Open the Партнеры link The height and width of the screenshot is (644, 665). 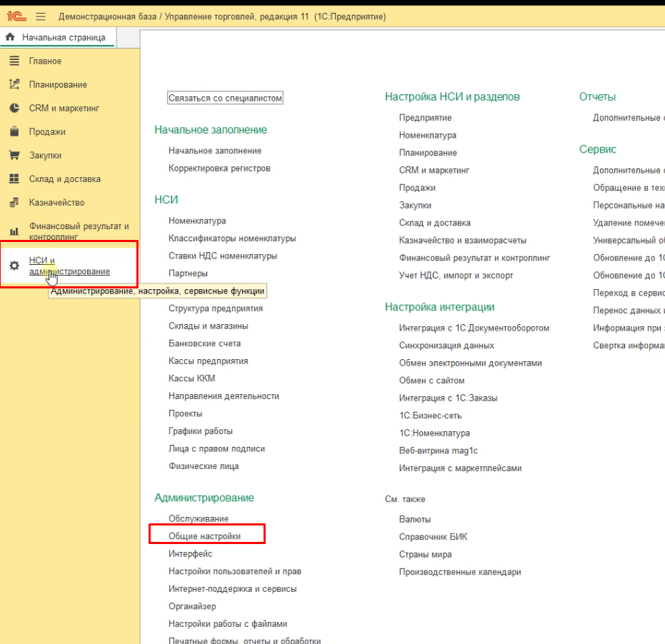pyautogui.click(x=188, y=273)
